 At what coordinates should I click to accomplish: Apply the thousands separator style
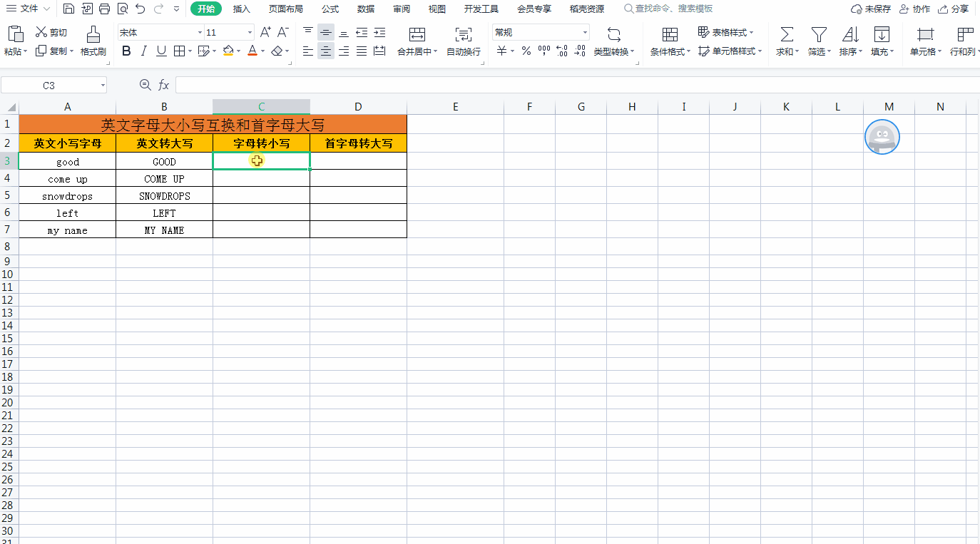544,51
